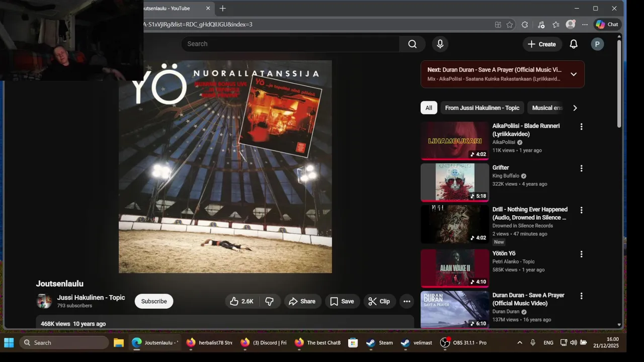Open the media control music note icon
Viewport: 644px width, 362px height.
point(541,24)
